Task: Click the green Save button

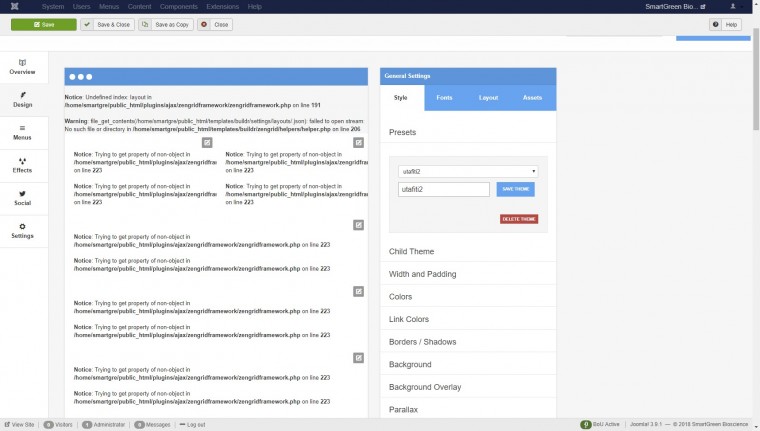Action: (44, 24)
